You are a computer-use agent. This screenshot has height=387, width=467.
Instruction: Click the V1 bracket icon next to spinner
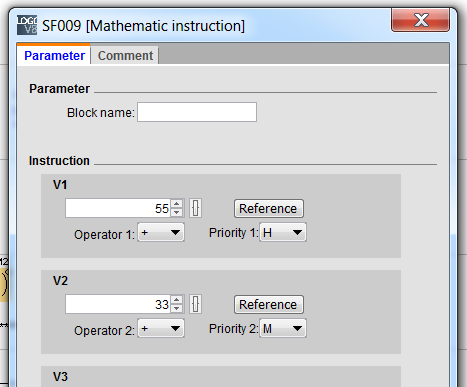click(195, 208)
